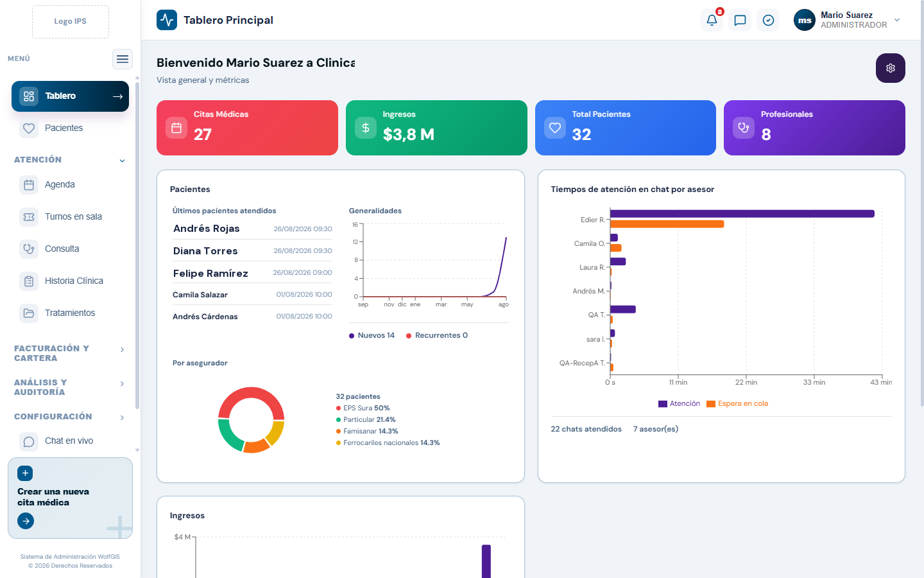The image size is (924, 578).
Task: Open Consulta from the sidebar menu
Action: point(70,249)
